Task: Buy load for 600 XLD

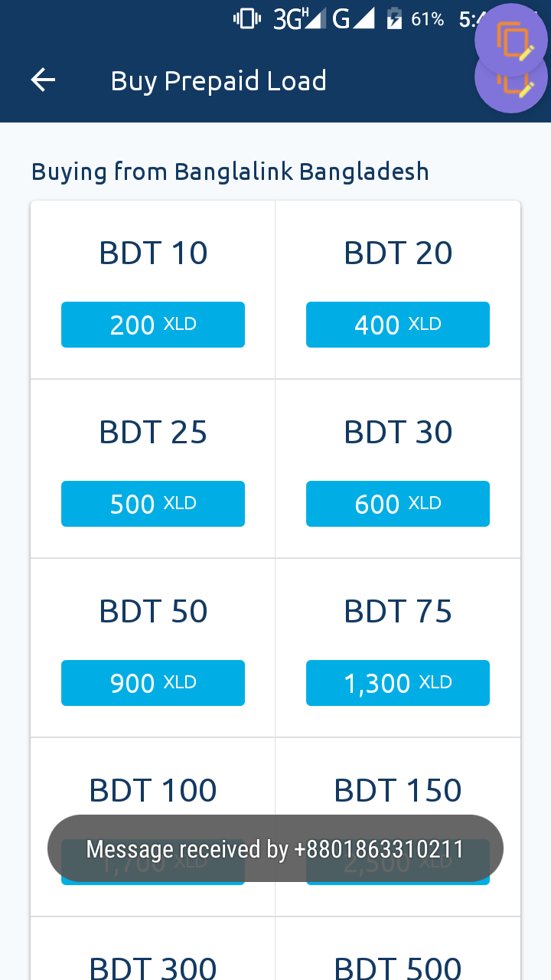Action: point(398,504)
